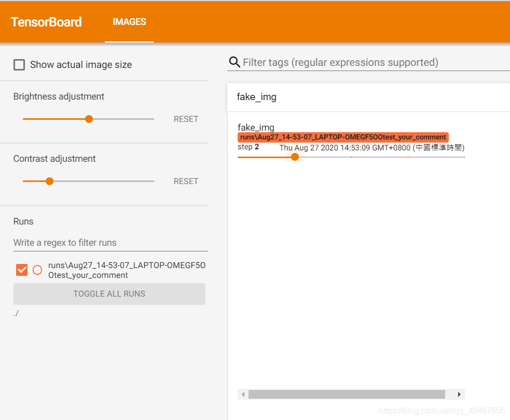Viewport: 510px width, 420px height.
Task: Click the Thu Aug 27 2020 timestamp
Action: (372, 148)
